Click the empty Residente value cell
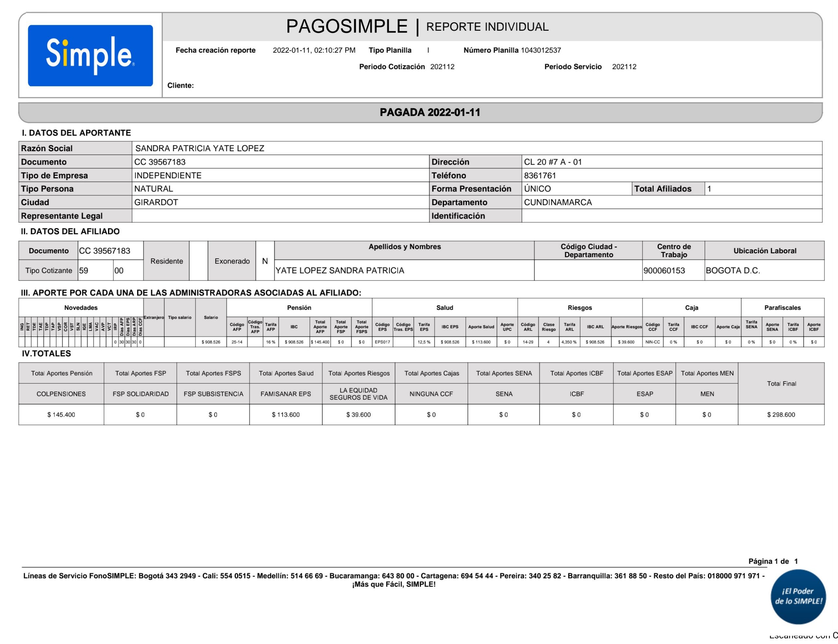This screenshot has height=644, width=838. click(198, 261)
